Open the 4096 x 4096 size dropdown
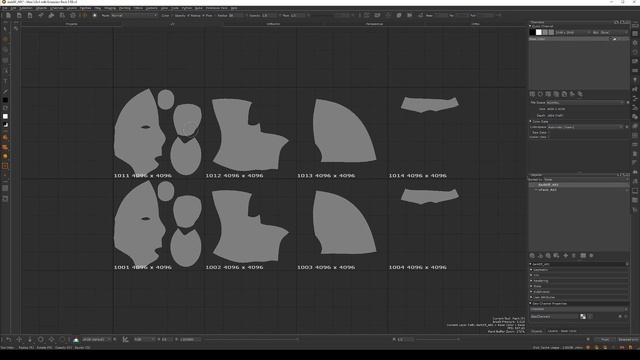 coord(573,32)
